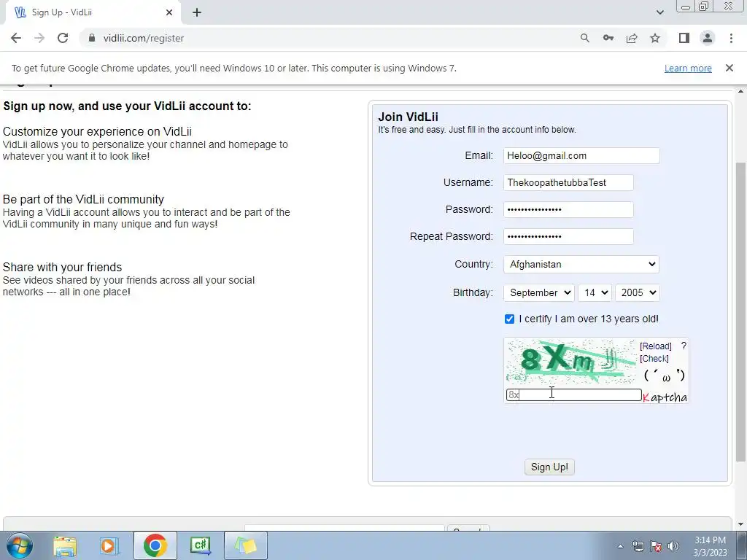Screen dimensions: 747x560
Task: Open the birthday day dropdown
Action: (x=595, y=292)
